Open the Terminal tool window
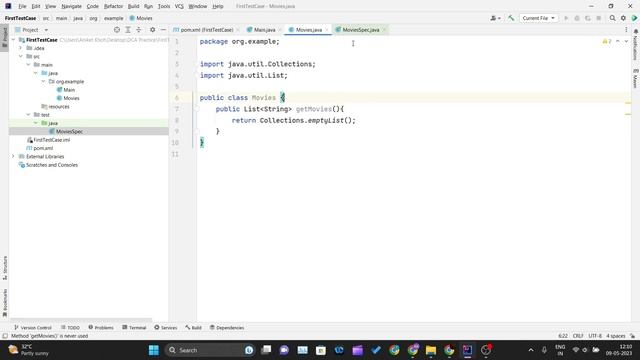 tap(134, 327)
